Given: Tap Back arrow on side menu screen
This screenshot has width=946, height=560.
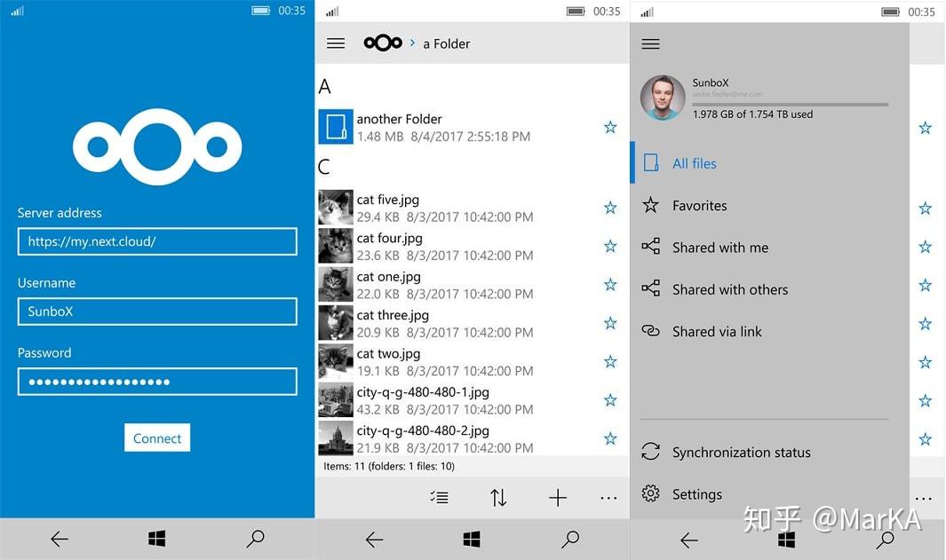Looking at the screenshot, I should 689,540.
